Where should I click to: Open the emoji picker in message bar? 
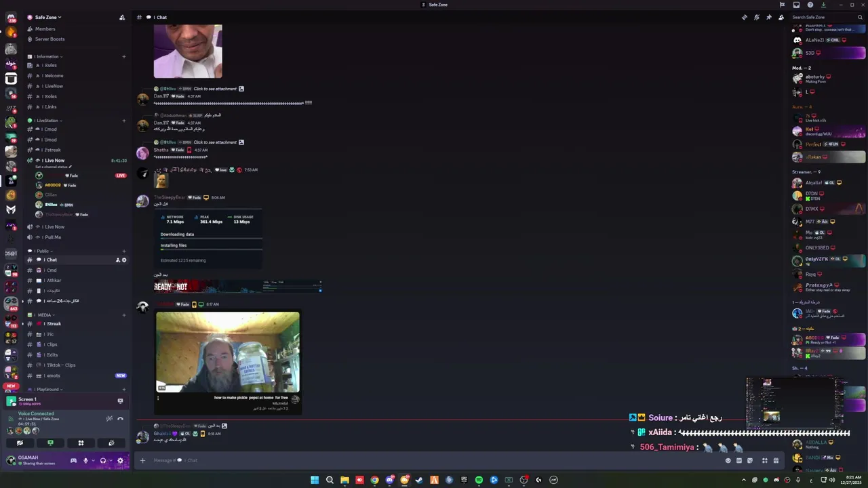[x=728, y=460]
